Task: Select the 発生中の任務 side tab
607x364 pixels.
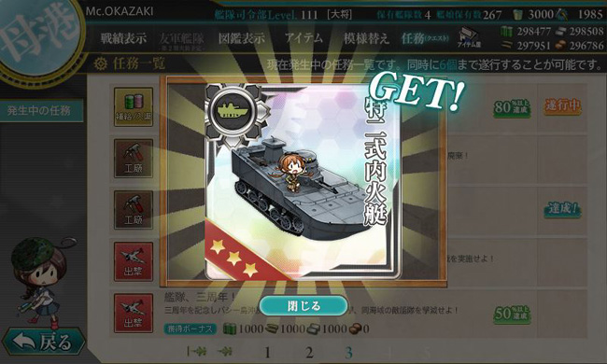Action: 41,111
